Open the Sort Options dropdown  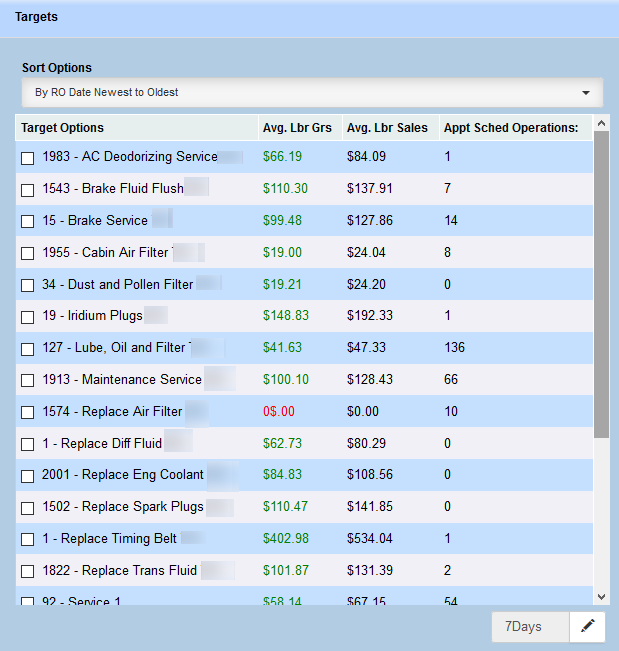pos(312,93)
